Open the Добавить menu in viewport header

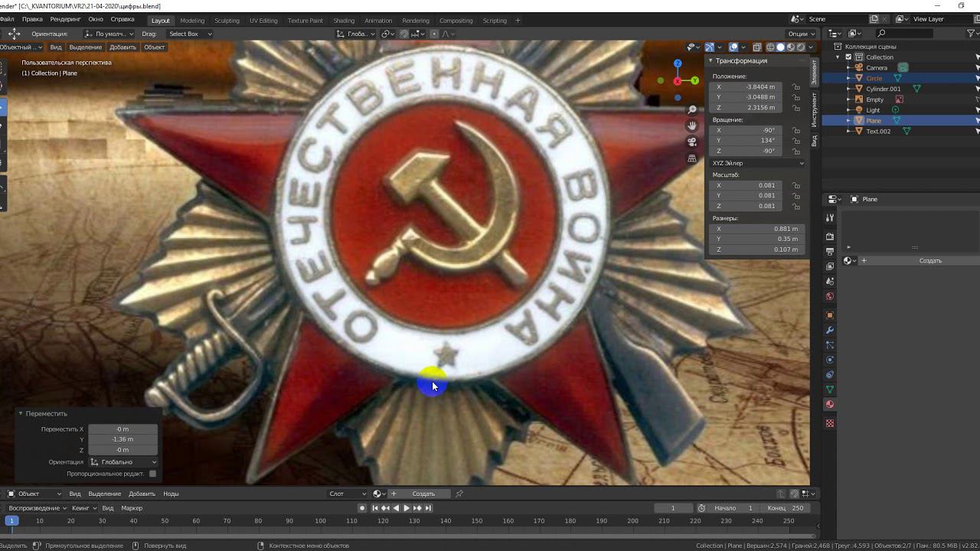pyautogui.click(x=122, y=47)
